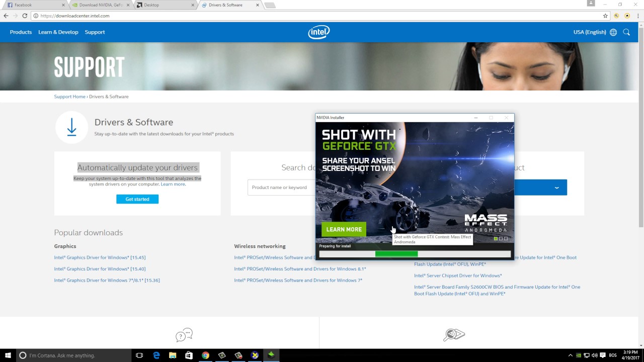
Task: Click the Product name or keyword field
Action: pyautogui.click(x=281, y=188)
